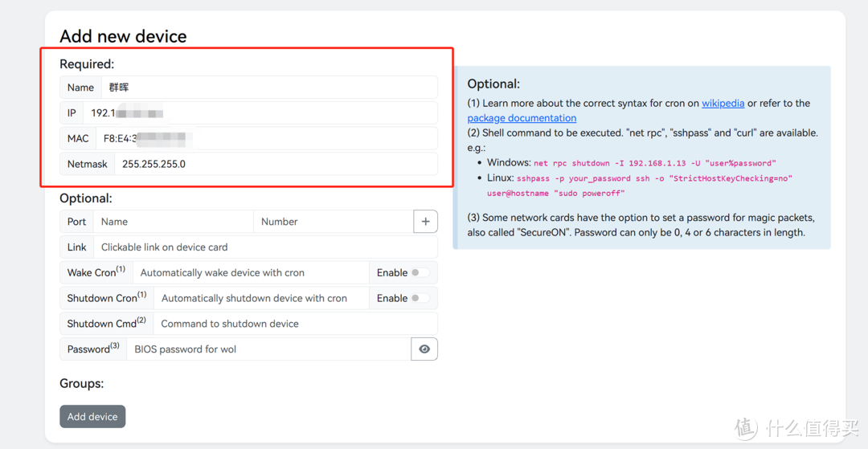Show password with the eye icon
Viewport: 868px width, 449px height.
pyautogui.click(x=424, y=349)
